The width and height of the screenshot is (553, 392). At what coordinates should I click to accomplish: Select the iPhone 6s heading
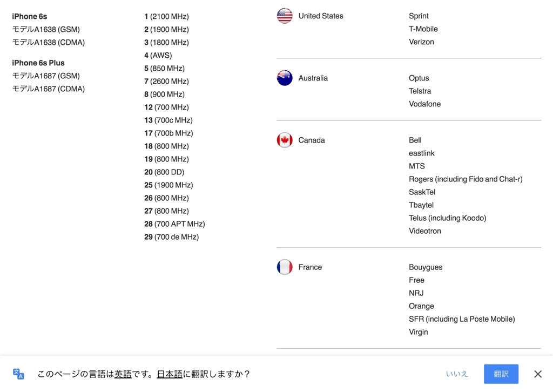click(30, 16)
